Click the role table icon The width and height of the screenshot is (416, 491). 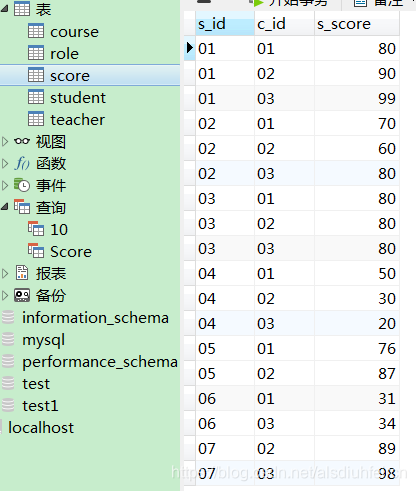36,53
